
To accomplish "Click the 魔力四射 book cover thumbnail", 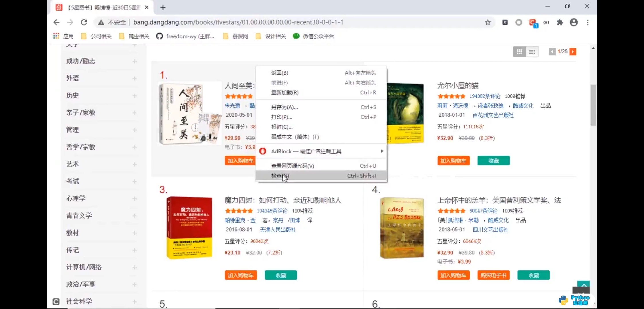I will pos(189,228).
